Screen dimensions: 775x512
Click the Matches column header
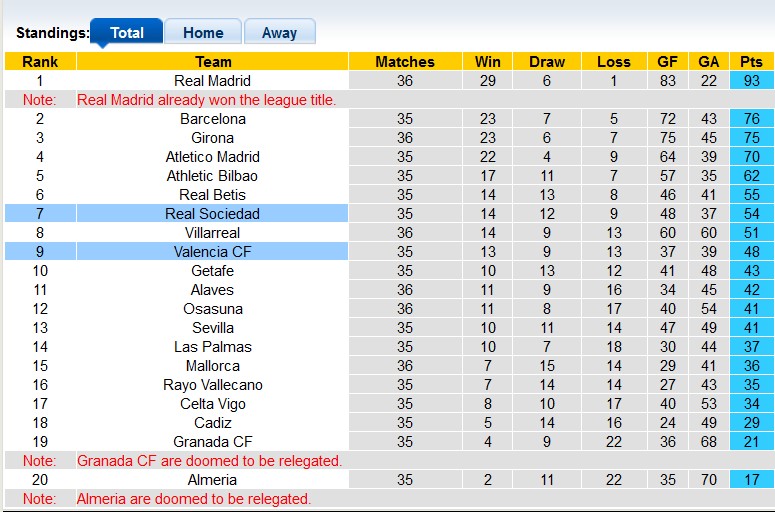point(404,61)
